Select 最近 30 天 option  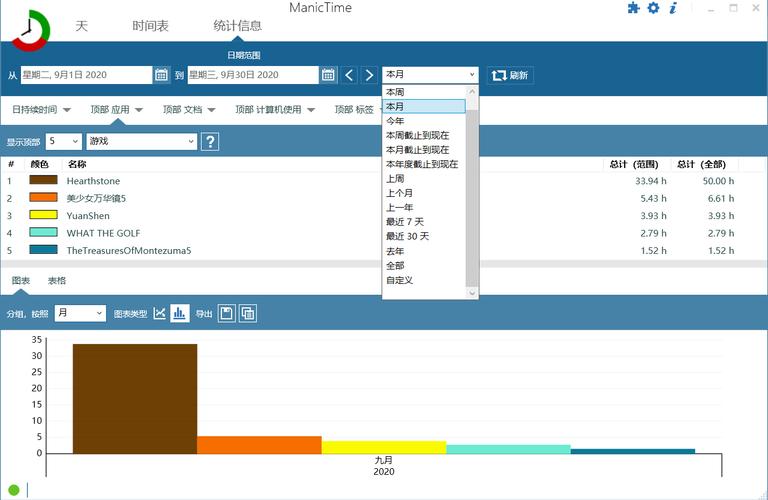tap(424, 237)
